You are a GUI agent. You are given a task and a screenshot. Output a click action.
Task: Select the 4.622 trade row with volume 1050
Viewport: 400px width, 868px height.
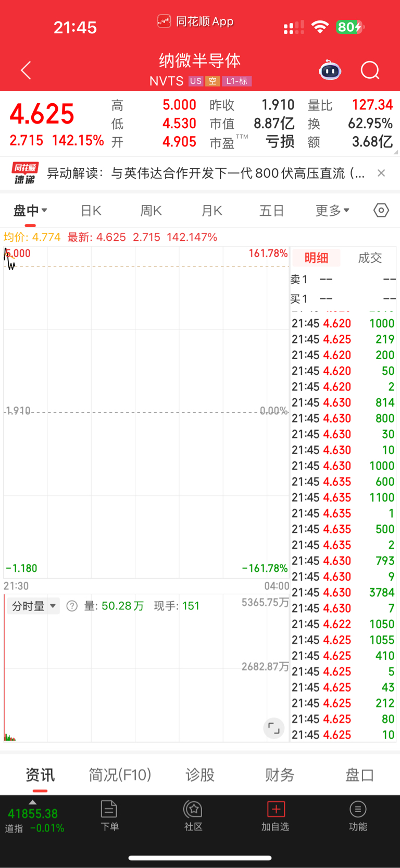click(x=343, y=624)
